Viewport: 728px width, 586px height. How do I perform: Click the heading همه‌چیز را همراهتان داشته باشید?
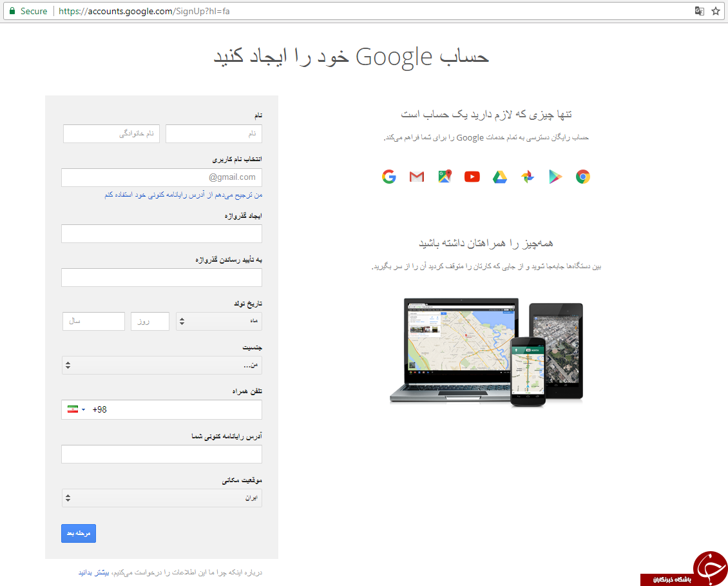[x=486, y=243]
